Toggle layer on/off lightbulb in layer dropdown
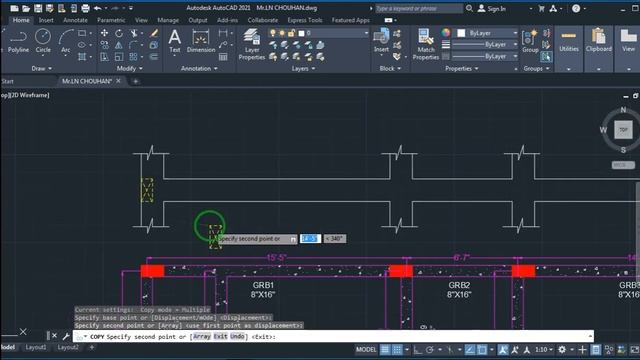The image size is (640, 360). click(273, 33)
